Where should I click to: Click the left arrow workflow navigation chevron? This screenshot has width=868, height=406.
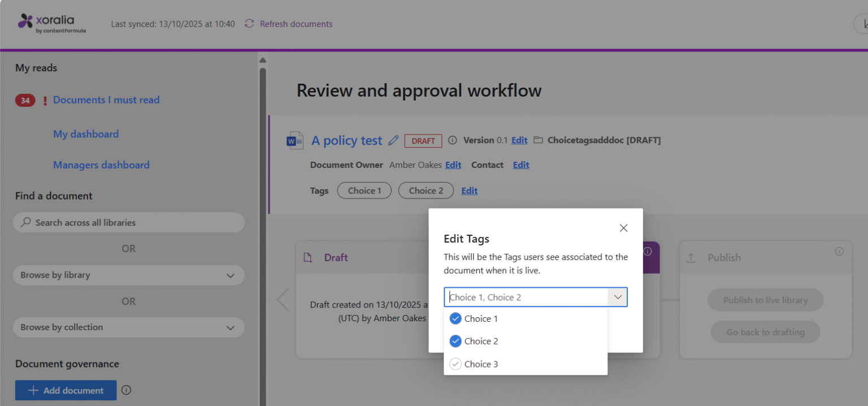(x=283, y=300)
